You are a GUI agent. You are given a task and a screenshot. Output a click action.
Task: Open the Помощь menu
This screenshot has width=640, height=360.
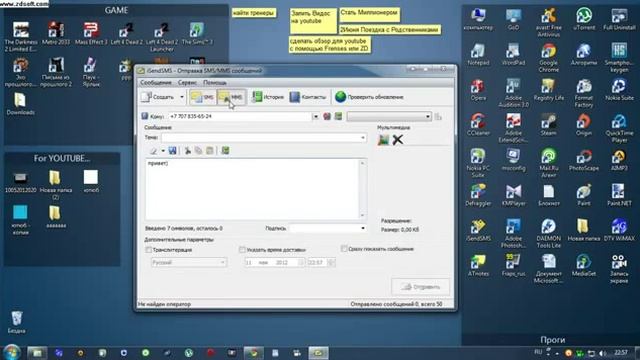[215, 82]
